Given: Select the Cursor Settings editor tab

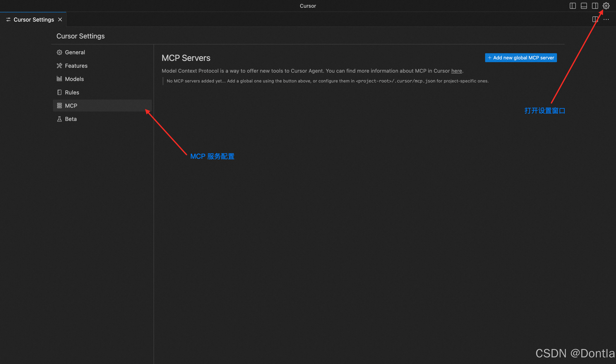Looking at the screenshot, I should 34,19.
